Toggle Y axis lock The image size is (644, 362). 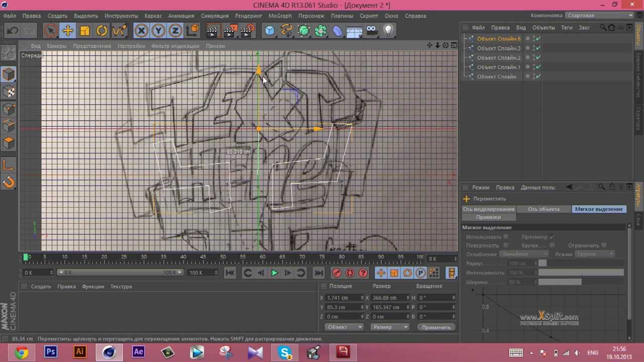pyautogui.click(x=158, y=31)
